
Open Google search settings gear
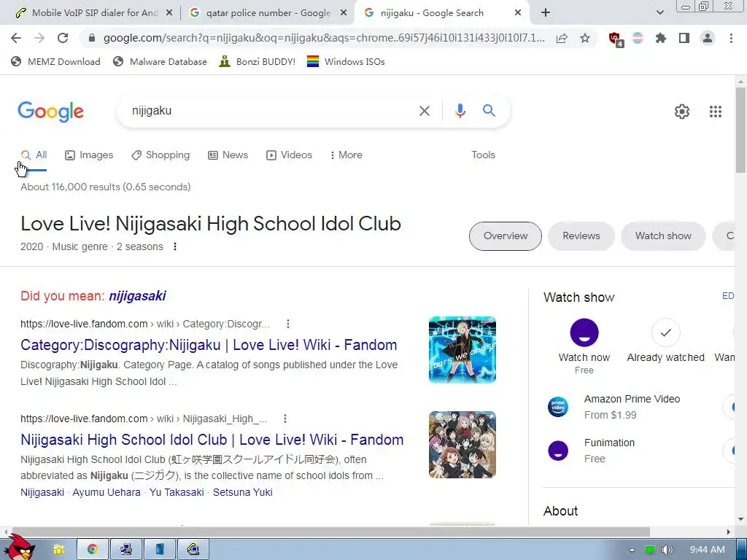point(682,112)
